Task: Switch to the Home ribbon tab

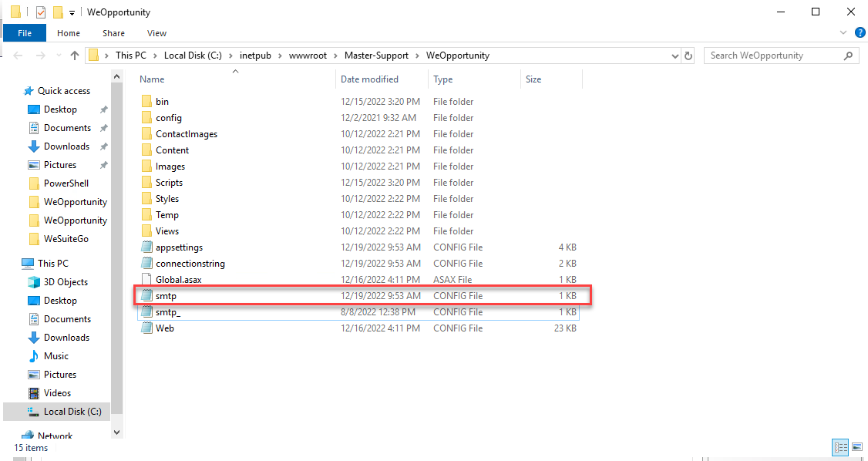Action: [x=69, y=33]
